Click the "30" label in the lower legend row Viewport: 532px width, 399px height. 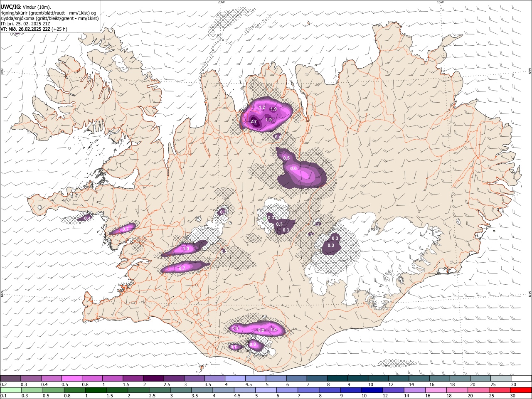(x=513, y=396)
